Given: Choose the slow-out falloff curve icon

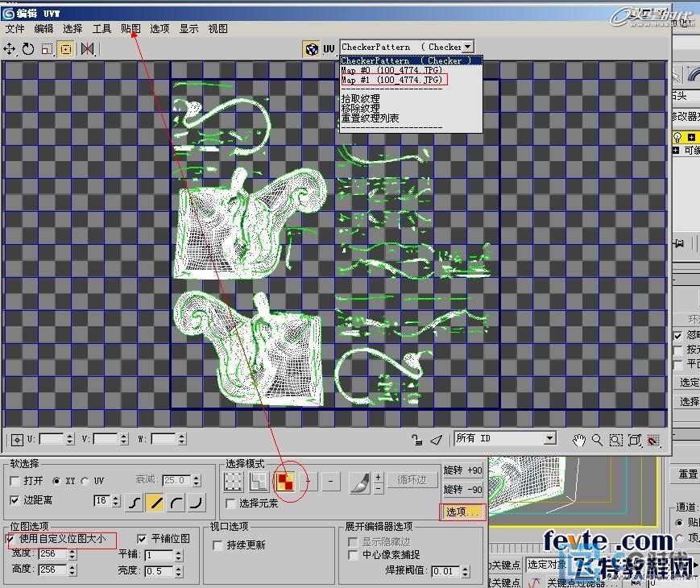Looking at the screenshot, I should (176, 503).
